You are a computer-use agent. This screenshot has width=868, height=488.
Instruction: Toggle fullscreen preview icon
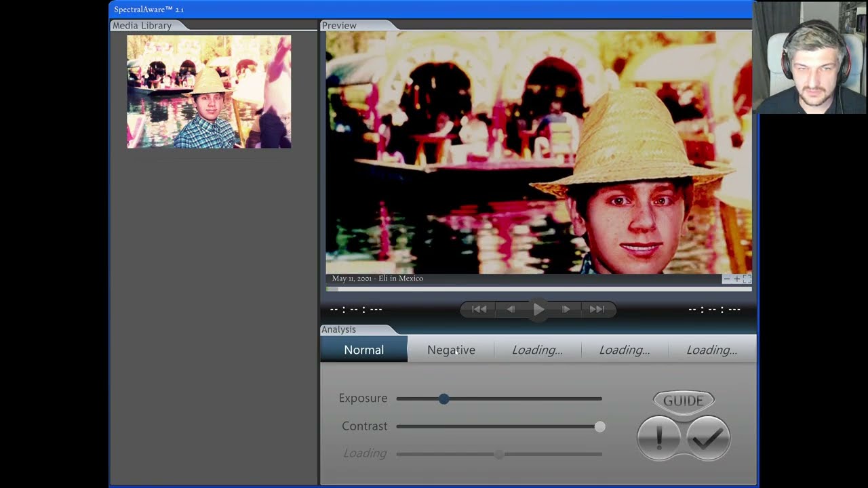coord(747,279)
